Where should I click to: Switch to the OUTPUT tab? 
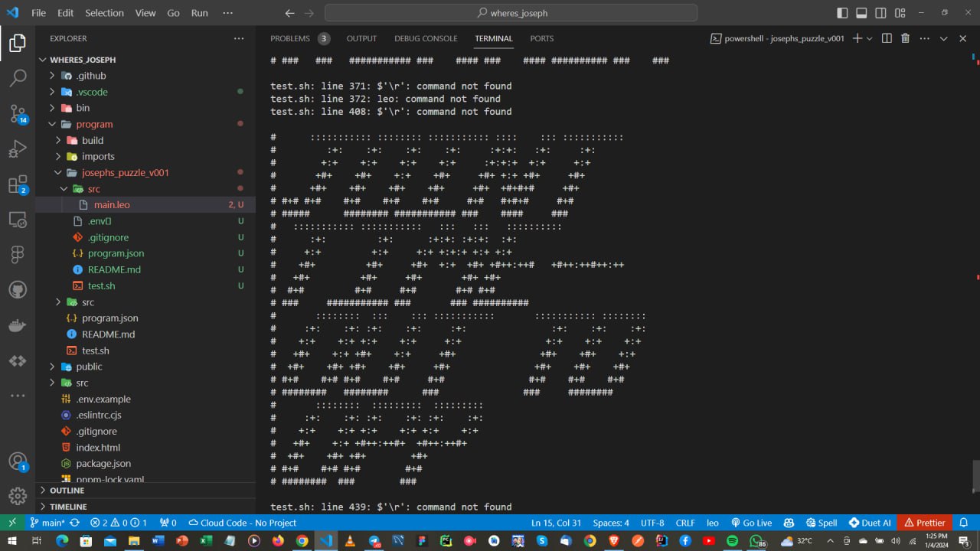(x=361, y=38)
